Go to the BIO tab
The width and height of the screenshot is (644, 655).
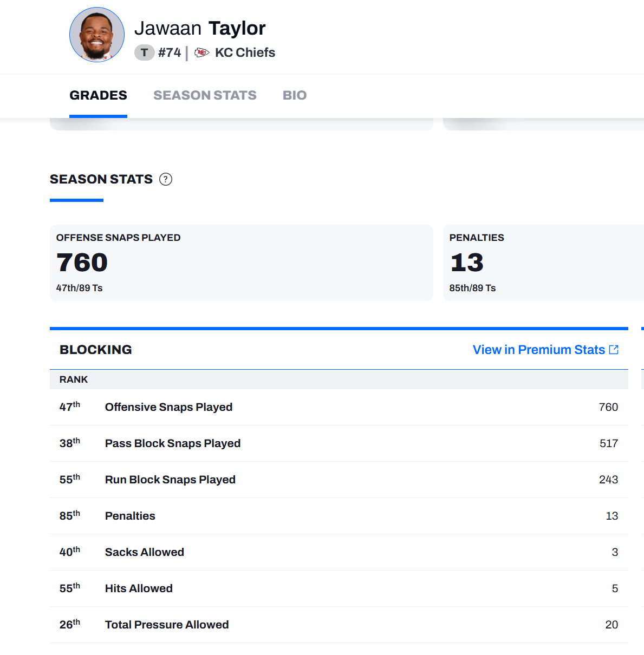point(295,95)
